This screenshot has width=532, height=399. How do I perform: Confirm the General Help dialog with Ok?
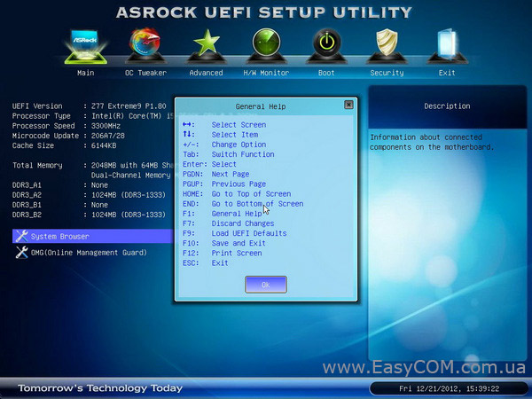[x=266, y=285]
